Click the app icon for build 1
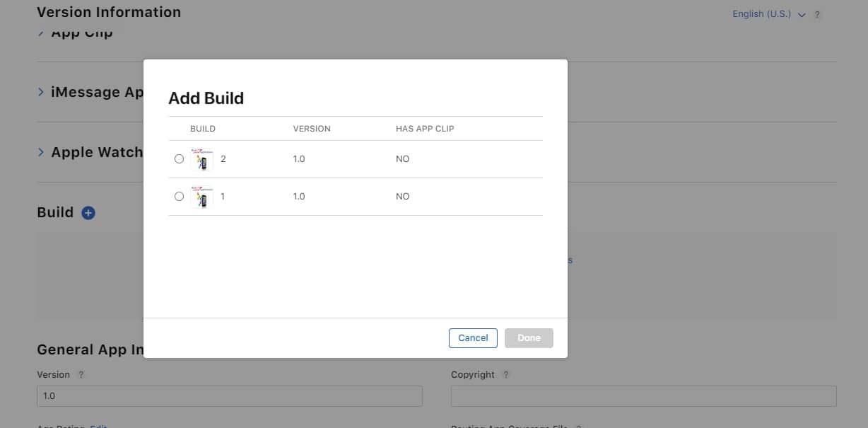This screenshot has height=428, width=868. (202, 197)
